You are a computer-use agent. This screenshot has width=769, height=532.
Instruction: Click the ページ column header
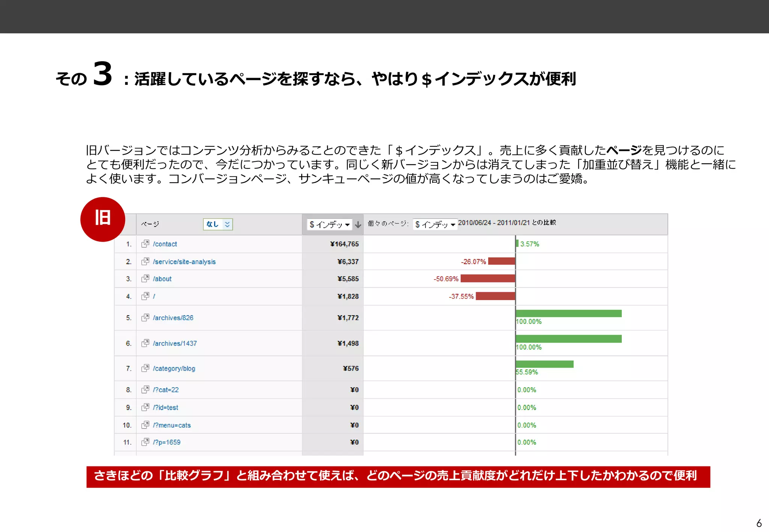click(x=150, y=224)
